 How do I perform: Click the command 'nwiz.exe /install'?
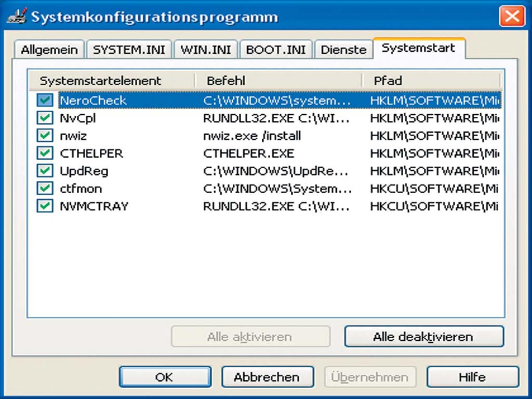point(252,135)
